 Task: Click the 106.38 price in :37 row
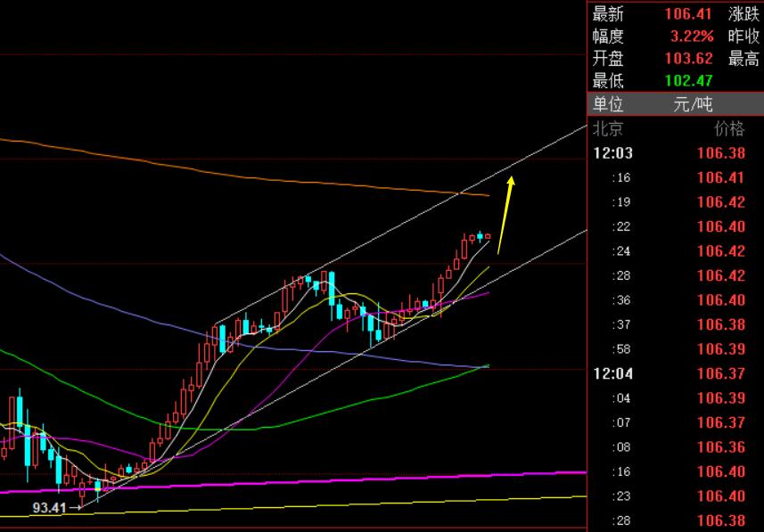pos(721,324)
